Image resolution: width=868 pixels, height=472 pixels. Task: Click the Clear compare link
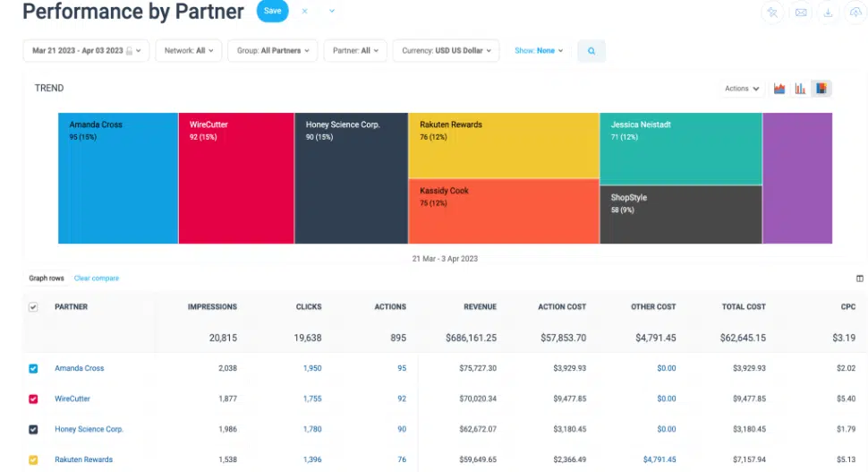tap(97, 279)
